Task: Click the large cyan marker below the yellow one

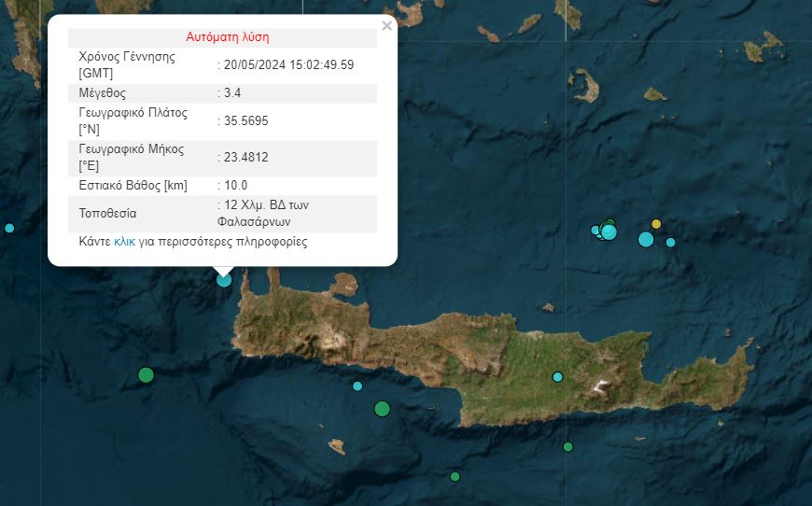Action: coord(646,240)
